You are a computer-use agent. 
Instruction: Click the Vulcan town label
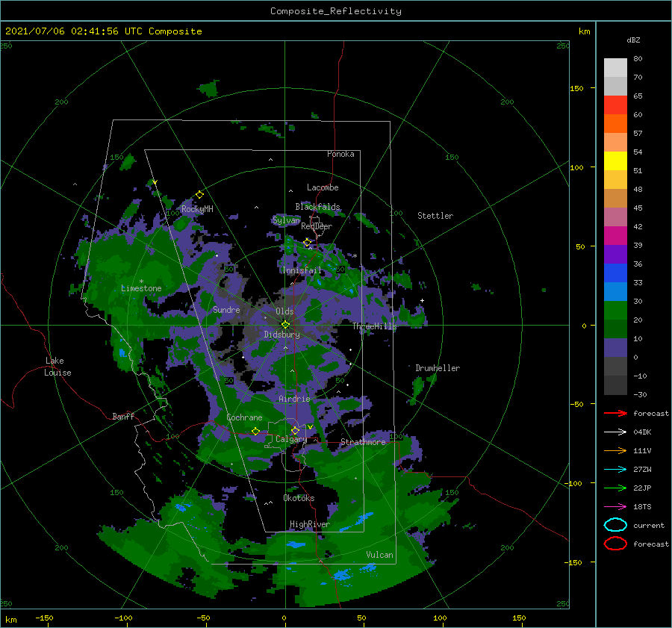pyautogui.click(x=379, y=555)
